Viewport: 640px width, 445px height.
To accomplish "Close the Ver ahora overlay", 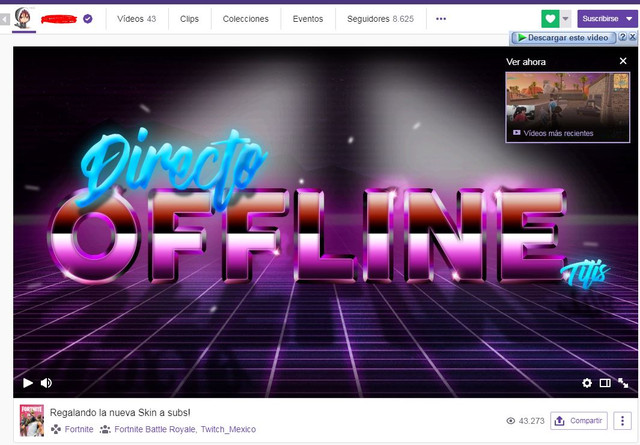I will click(623, 61).
